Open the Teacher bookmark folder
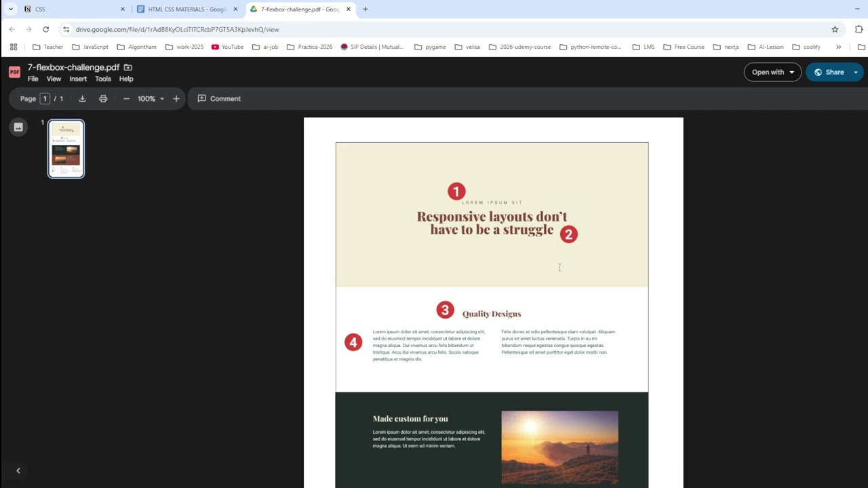The image size is (868, 488). 48,47
